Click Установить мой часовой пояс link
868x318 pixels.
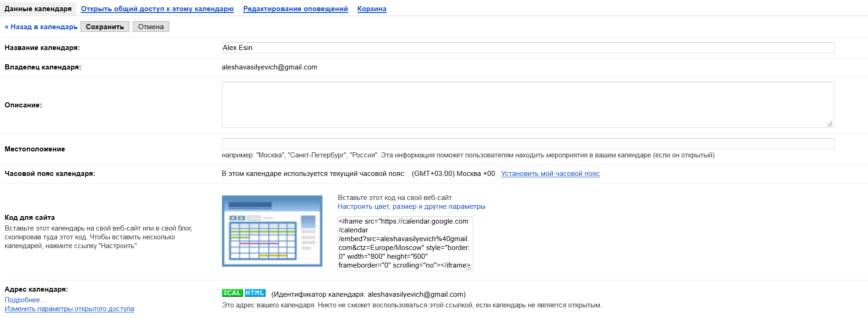[x=551, y=174]
